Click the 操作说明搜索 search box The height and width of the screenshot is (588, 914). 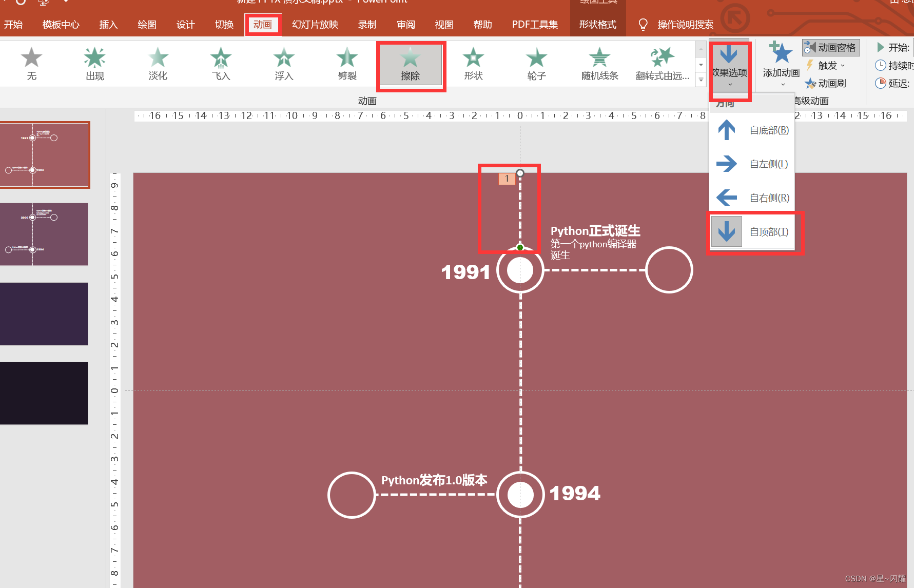pyautogui.click(x=685, y=25)
